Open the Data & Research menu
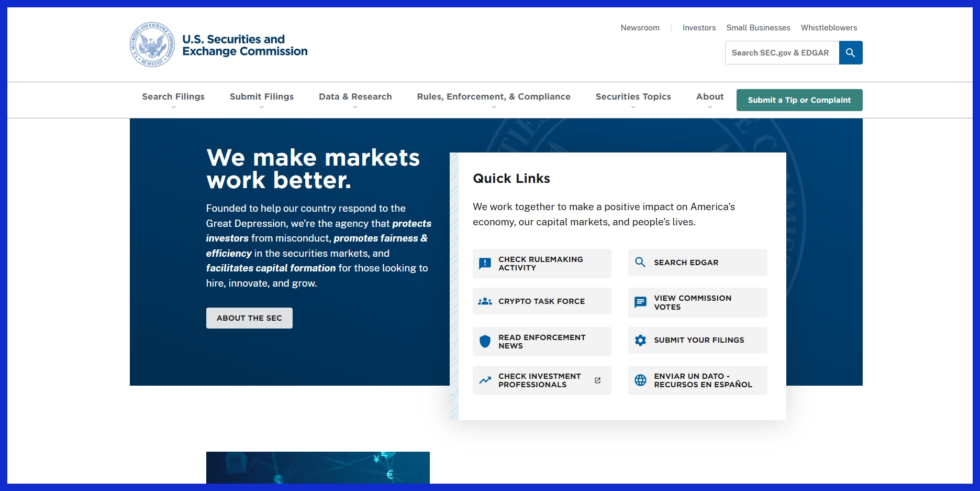Viewport: 980px width, 491px height. click(x=355, y=96)
